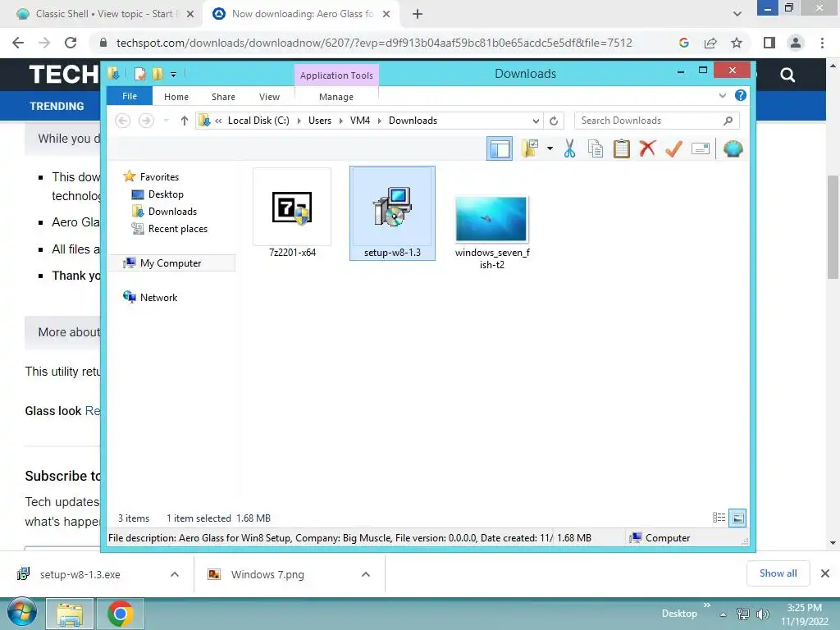
Task: Go forward with Explorer forward arrow
Action: pyautogui.click(x=146, y=121)
